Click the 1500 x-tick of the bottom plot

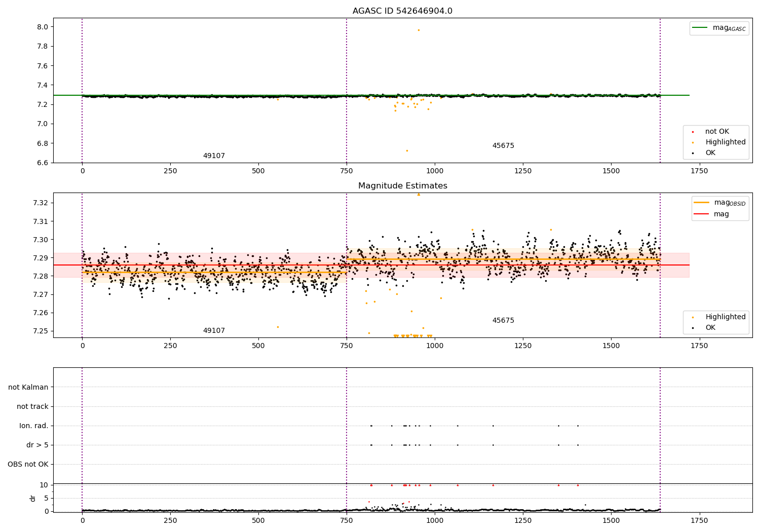click(x=611, y=521)
